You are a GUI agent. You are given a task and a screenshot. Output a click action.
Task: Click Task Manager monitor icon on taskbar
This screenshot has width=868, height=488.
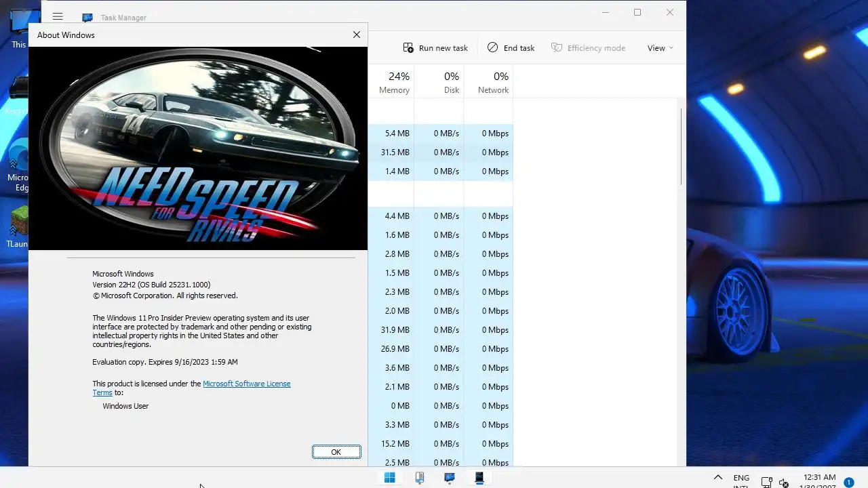[x=450, y=477]
